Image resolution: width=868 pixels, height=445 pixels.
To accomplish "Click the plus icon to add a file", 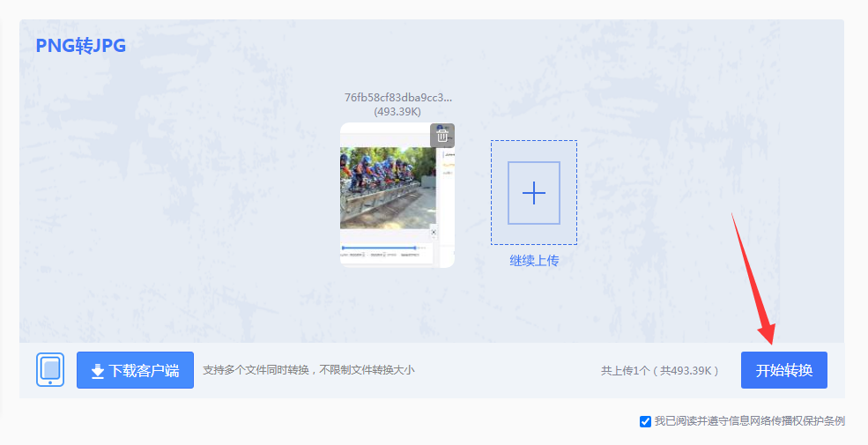I will [534, 193].
